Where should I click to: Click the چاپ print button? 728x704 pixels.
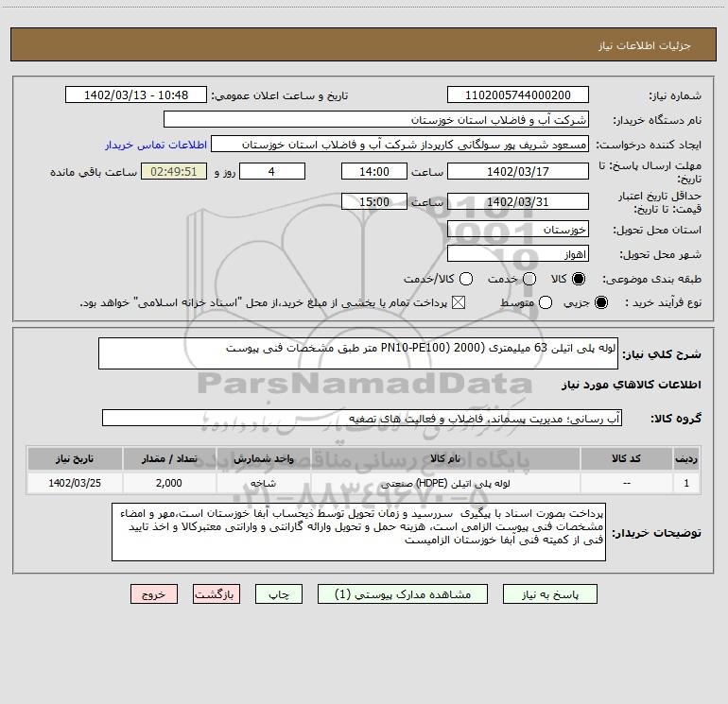(279, 594)
